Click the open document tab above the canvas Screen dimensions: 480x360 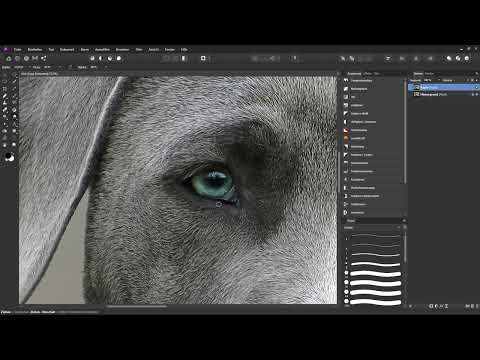tap(39, 74)
